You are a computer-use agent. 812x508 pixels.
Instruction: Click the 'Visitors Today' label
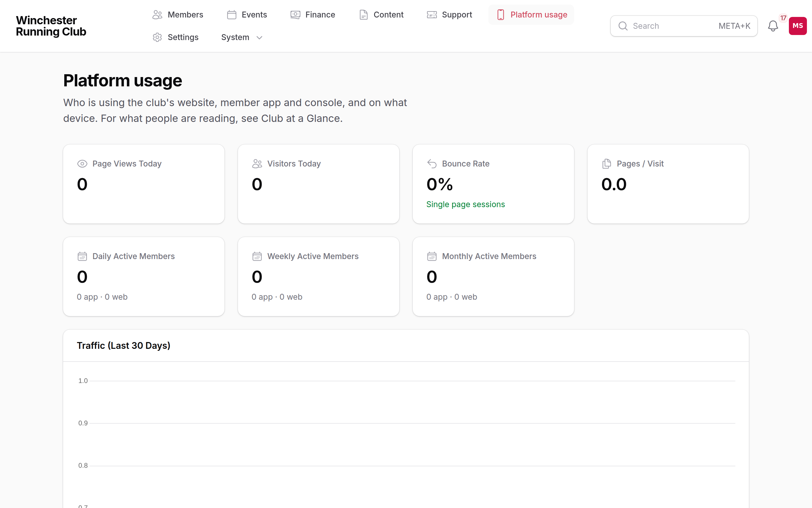294,164
